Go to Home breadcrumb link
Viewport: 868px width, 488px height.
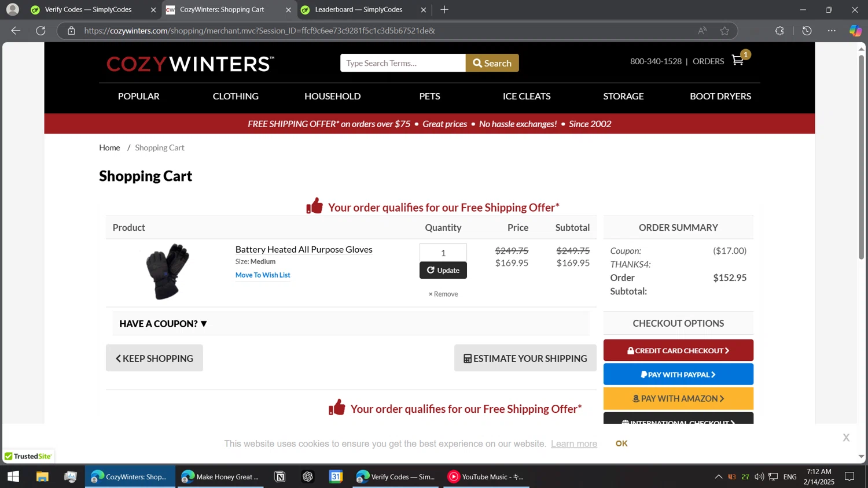coord(109,147)
